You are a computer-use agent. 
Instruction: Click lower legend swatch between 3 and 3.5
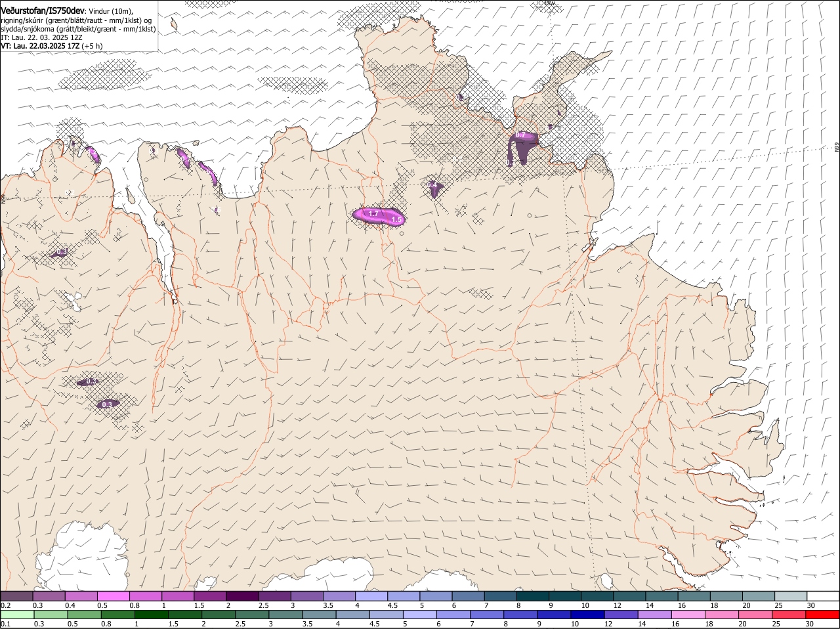[x=285, y=615]
